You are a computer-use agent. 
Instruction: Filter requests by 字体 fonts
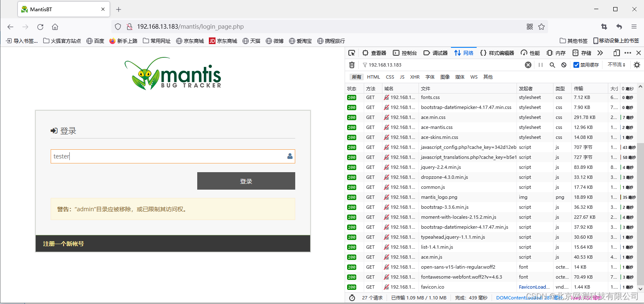click(430, 77)
